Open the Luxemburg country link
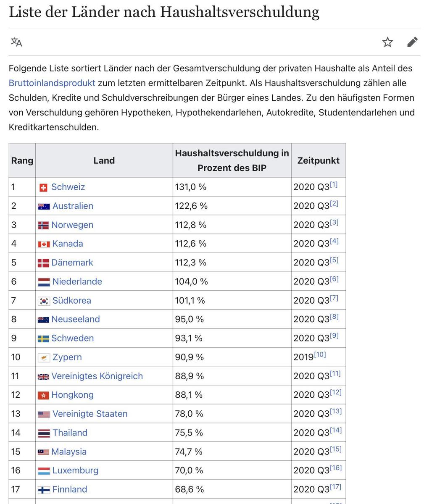This screenshot has height=504, width=424. pyautogui.click(x=75, y=470)
